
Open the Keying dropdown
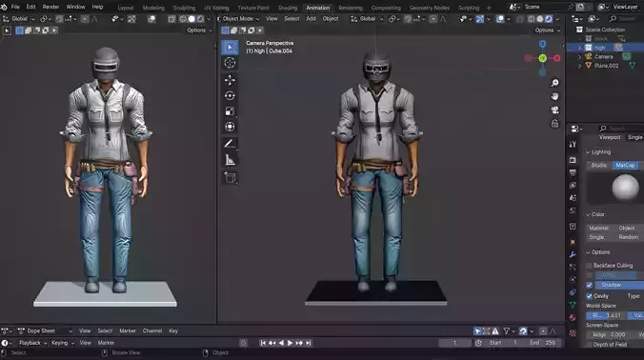pyautogui.click(x=63, y=343)
